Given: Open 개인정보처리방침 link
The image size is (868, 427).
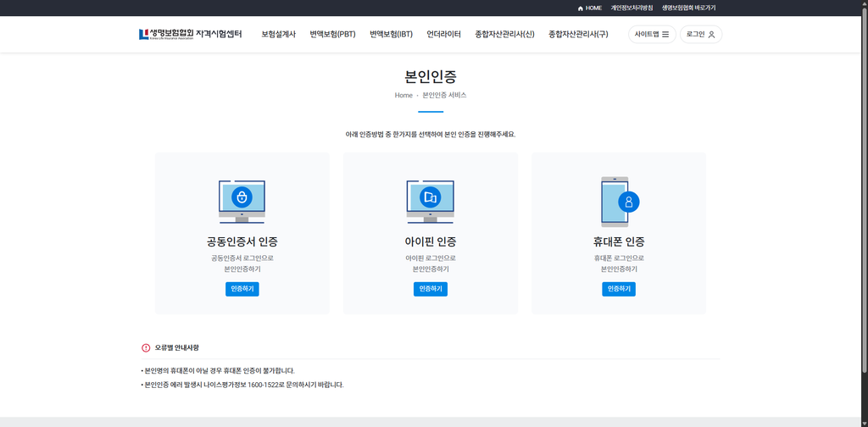Looking at the screenshot, I should [632, 8].
